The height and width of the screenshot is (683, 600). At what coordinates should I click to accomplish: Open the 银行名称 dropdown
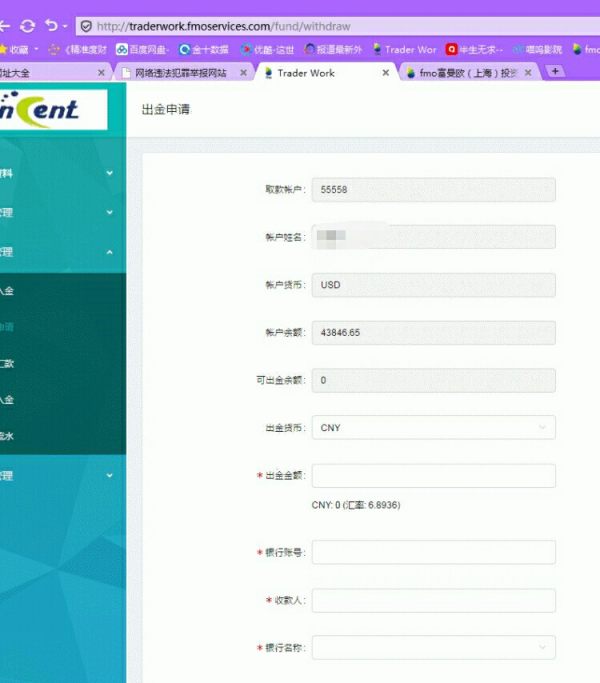coord(433,648)
